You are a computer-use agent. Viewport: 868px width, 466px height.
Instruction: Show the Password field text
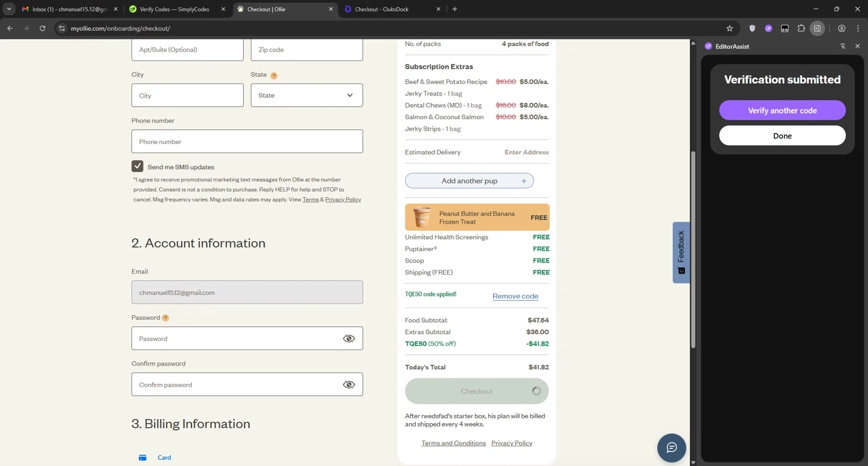(x=348, y=339)
